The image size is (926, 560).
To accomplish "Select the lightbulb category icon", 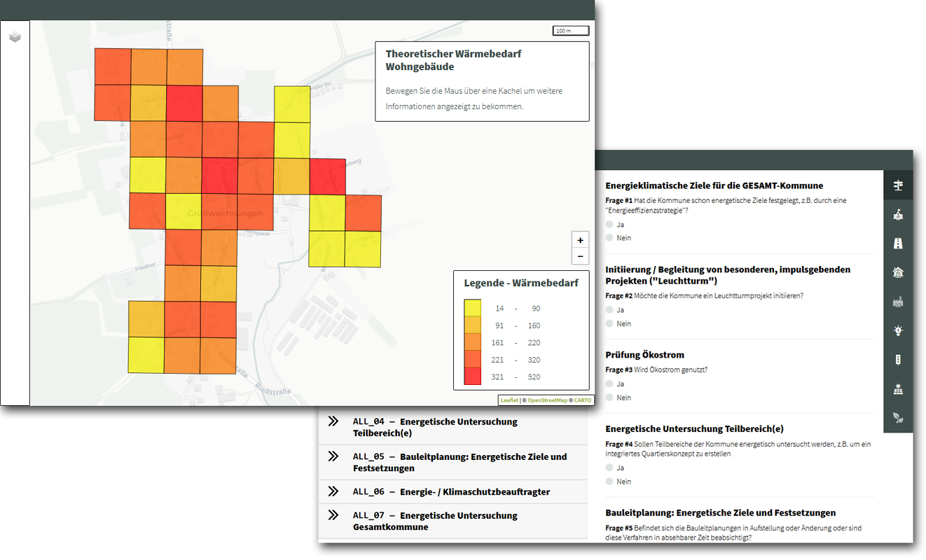I will click(x=898, y=330).
